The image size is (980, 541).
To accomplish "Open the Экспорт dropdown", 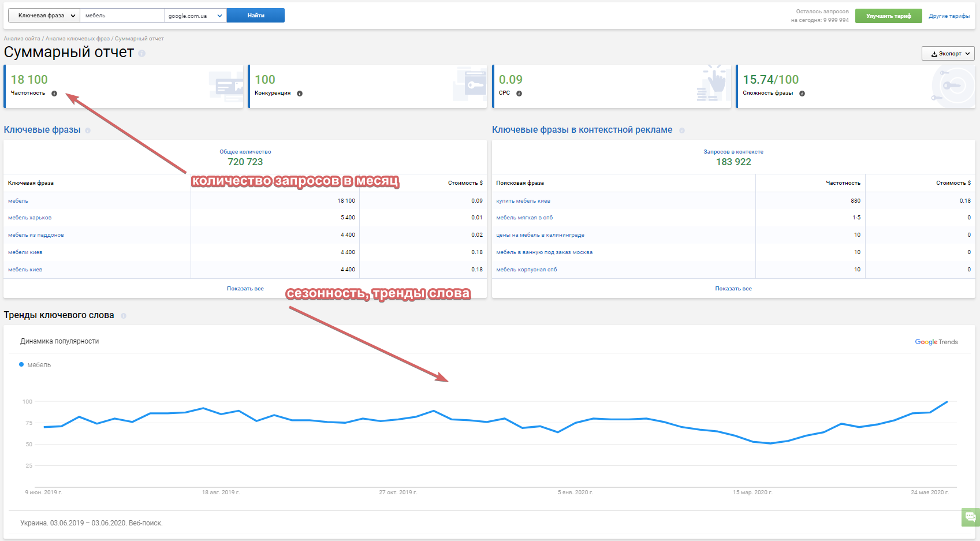I will click(948, 54).
